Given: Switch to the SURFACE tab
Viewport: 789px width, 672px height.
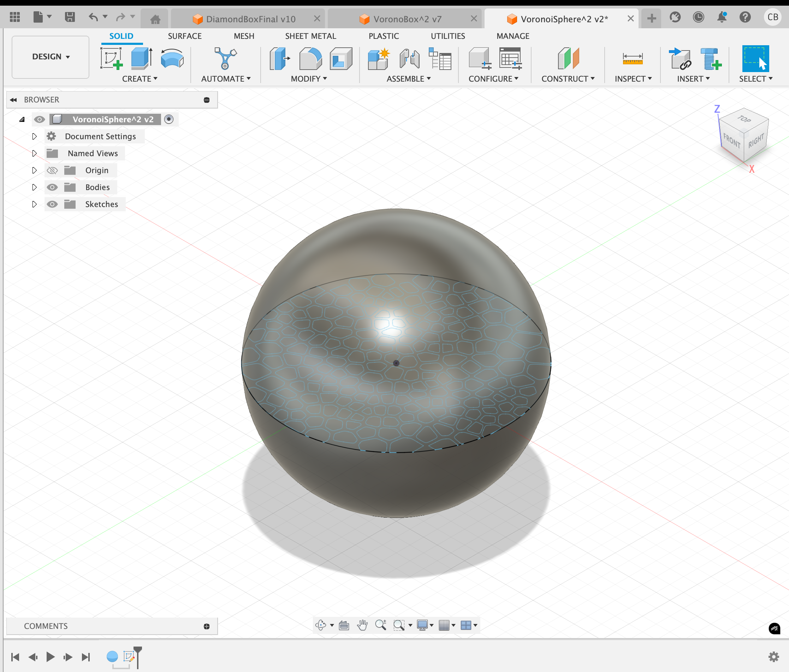Looking at the screenshot, I should coord(185,36).
